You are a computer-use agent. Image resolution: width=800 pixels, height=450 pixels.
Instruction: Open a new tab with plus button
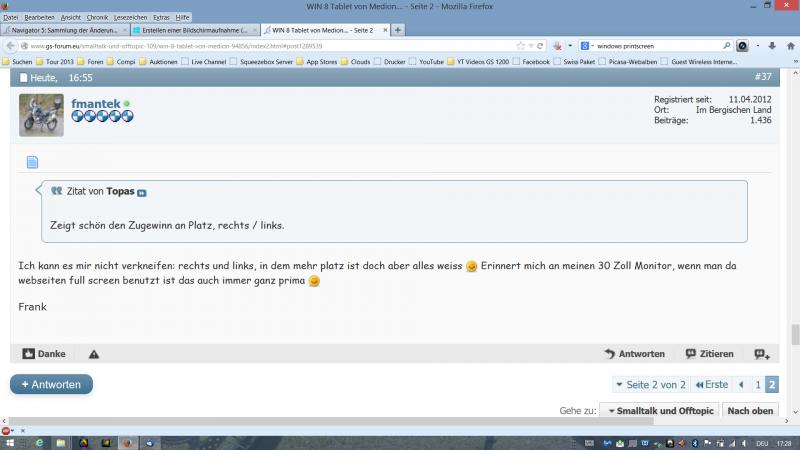pyautogui.click(x=399, y=30)
